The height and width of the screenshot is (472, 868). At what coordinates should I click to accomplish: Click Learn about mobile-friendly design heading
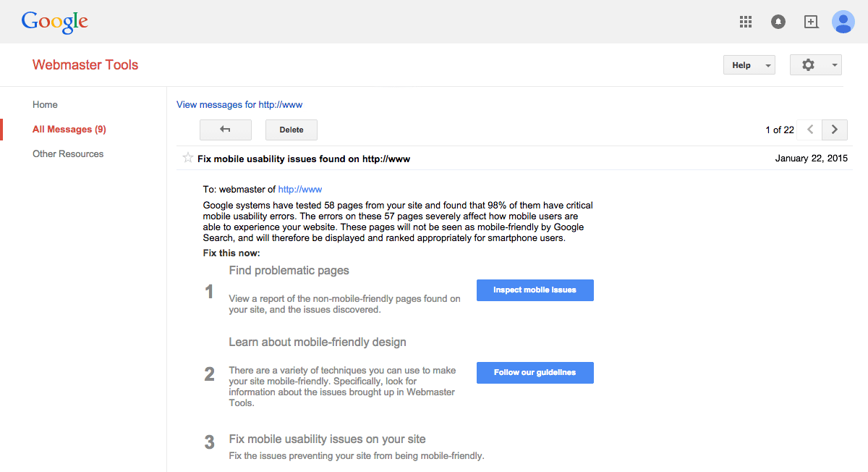point(318,342)
